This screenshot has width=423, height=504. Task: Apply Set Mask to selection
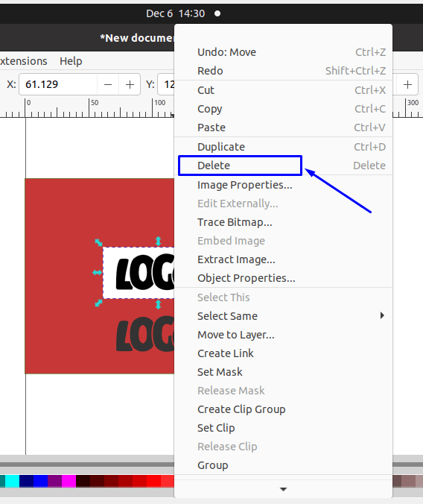click(x=283, y=372)
